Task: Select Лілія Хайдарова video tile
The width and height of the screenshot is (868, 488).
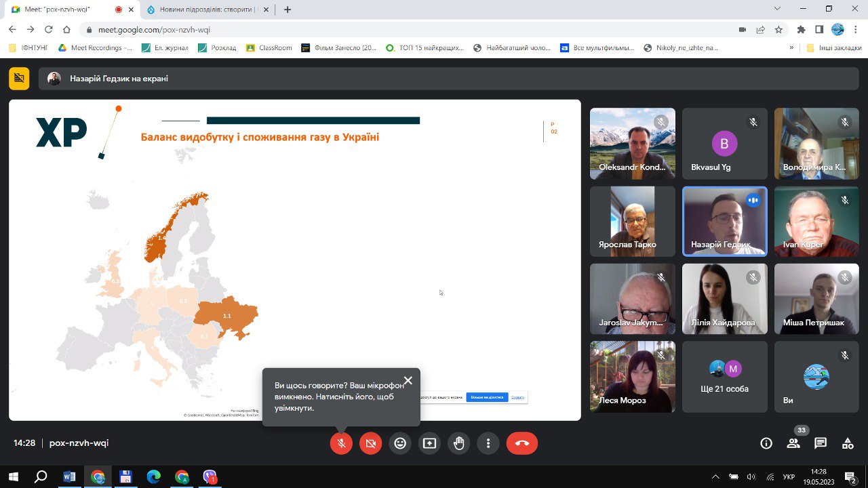Action: pyautogui.click(x=724, y=298)
